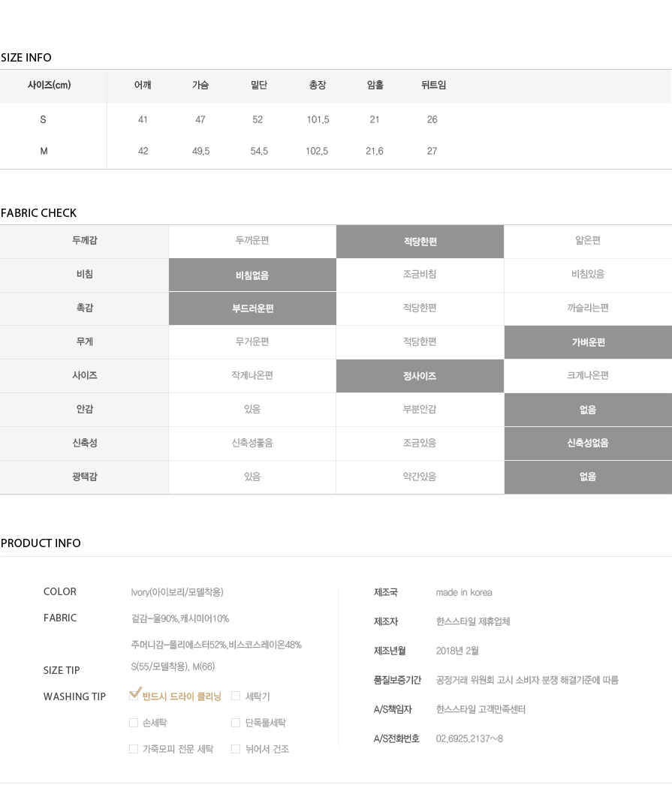
Task: Tick the 단독물세탁 checkbox
Action: tap(236, 723)
